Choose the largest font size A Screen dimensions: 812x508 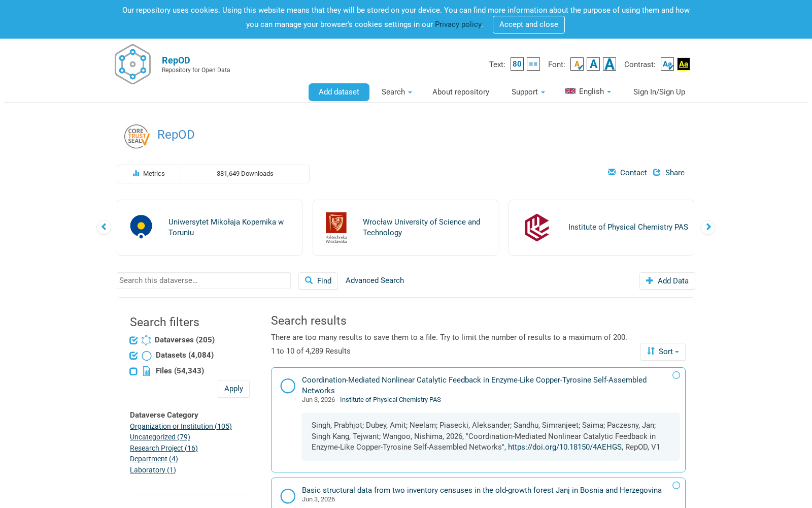click(610, 64)
